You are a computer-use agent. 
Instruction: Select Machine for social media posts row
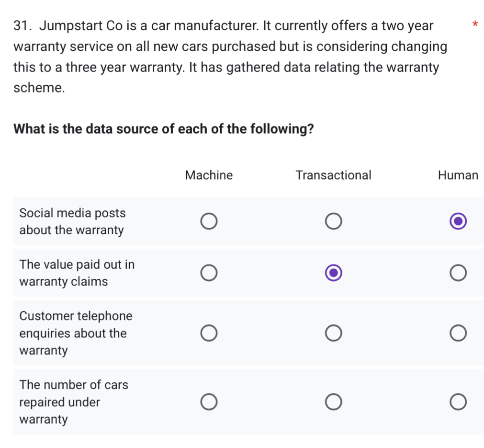(209, 221)
